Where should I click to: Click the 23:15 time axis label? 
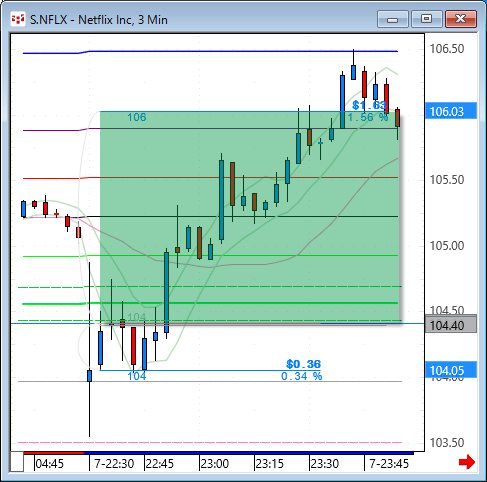point(270,464)
